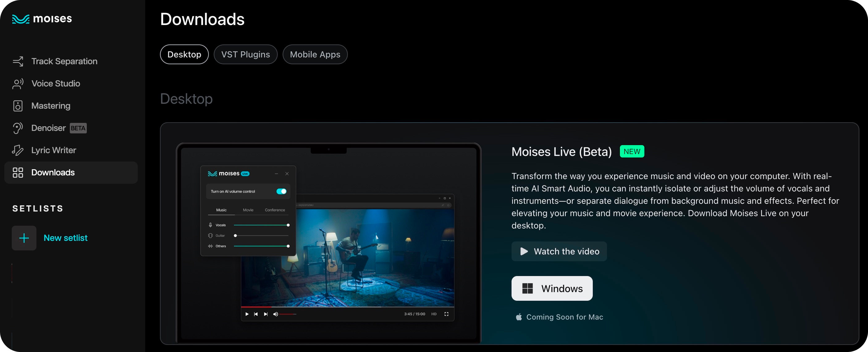Adjust the Guitar volume slider

tap(235, 236)
